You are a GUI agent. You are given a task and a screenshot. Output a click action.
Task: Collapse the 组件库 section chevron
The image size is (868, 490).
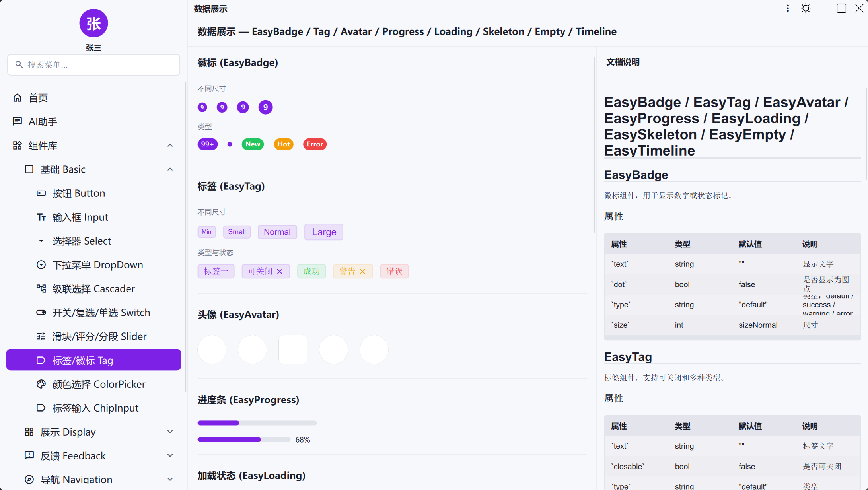170,146
